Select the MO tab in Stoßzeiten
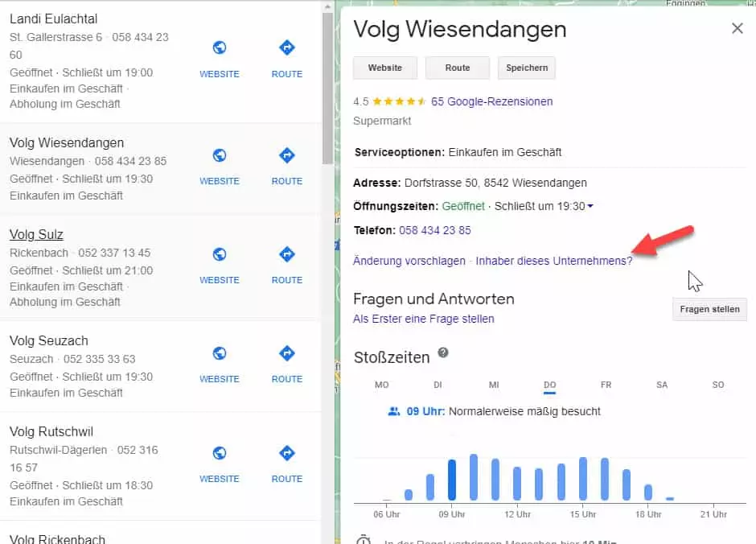The image size is (756, 544). [382, 385]
